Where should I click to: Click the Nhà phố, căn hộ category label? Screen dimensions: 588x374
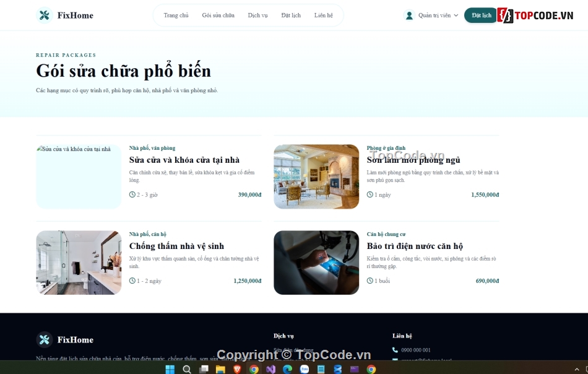(147, 234)
